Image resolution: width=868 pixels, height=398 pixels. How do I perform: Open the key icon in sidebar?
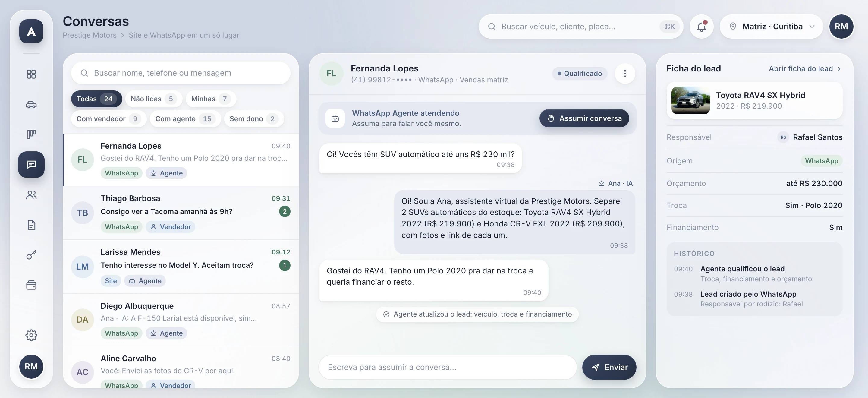[x=31, y=255]
